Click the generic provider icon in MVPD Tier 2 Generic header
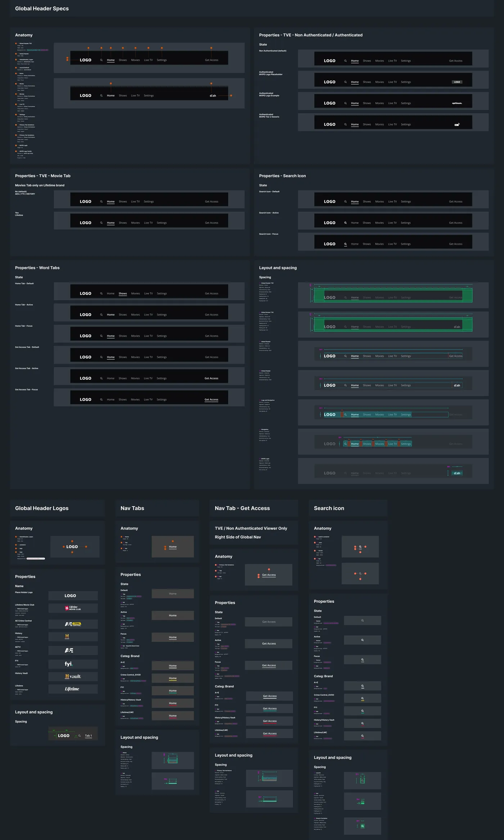Viewport: 504px width, 840px height. 457,125
